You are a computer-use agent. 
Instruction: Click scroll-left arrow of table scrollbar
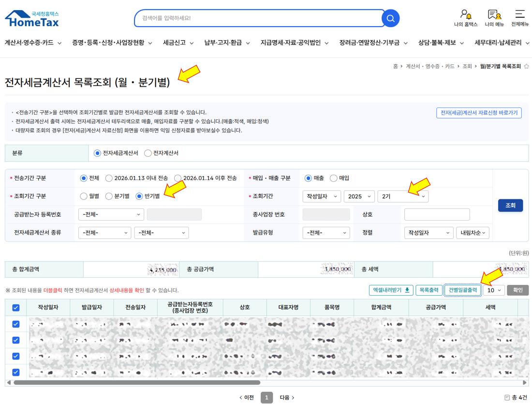click(9, 383)
